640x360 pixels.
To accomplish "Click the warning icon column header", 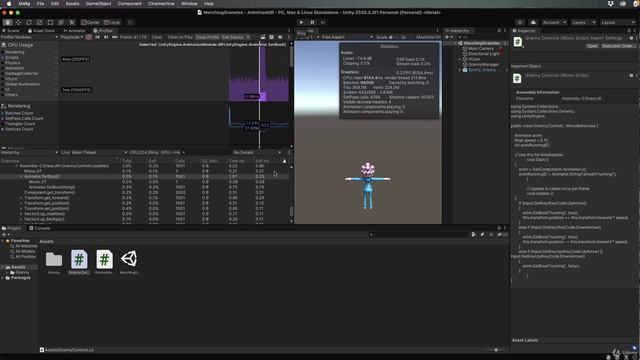I will (284, 161).
